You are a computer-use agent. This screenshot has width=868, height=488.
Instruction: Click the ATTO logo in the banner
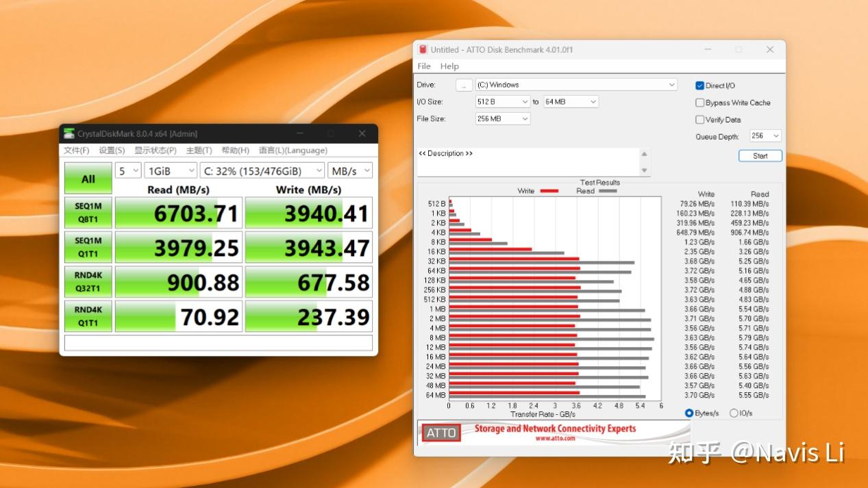[441, 433]
